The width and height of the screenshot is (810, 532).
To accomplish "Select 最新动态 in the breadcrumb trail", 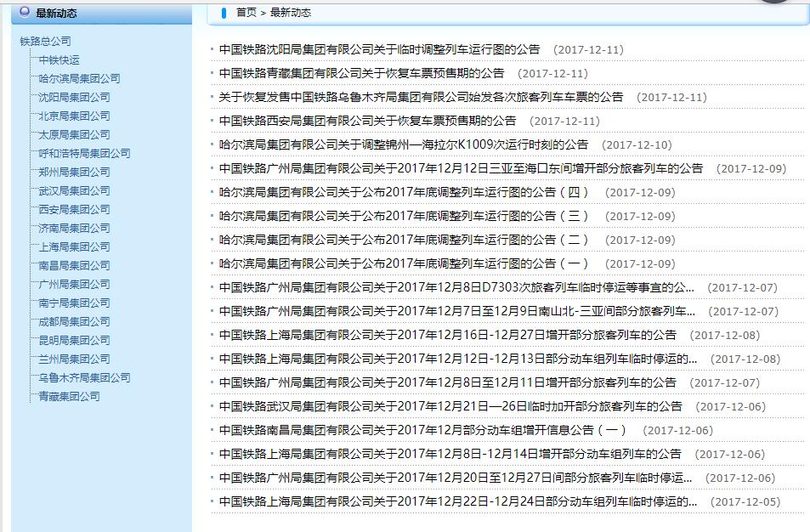I will click(x=290, y=13).
